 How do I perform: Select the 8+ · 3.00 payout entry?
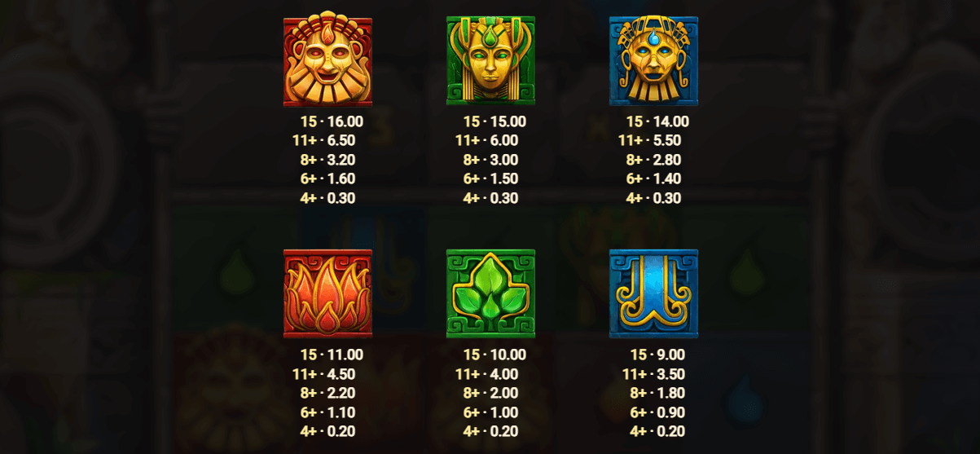(x=490, y=160)
